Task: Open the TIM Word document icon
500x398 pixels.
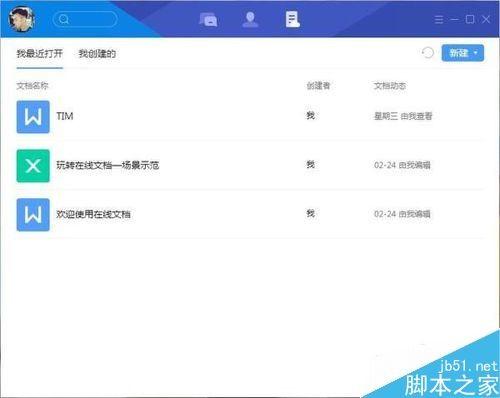Action: pos(33,117)
